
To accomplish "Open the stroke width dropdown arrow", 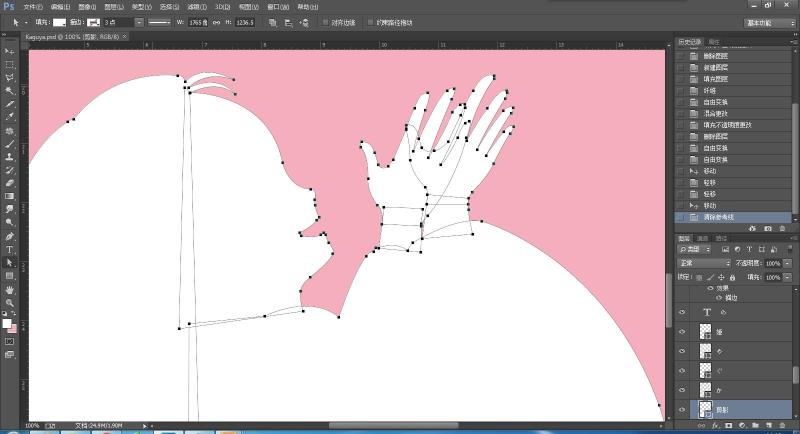I will tap(139, 22).
